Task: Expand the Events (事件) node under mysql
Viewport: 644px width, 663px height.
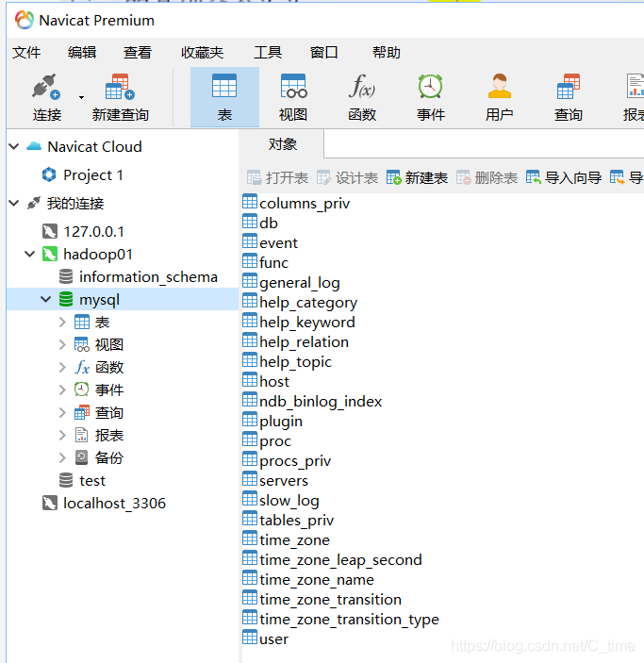Action: [62, 390]
